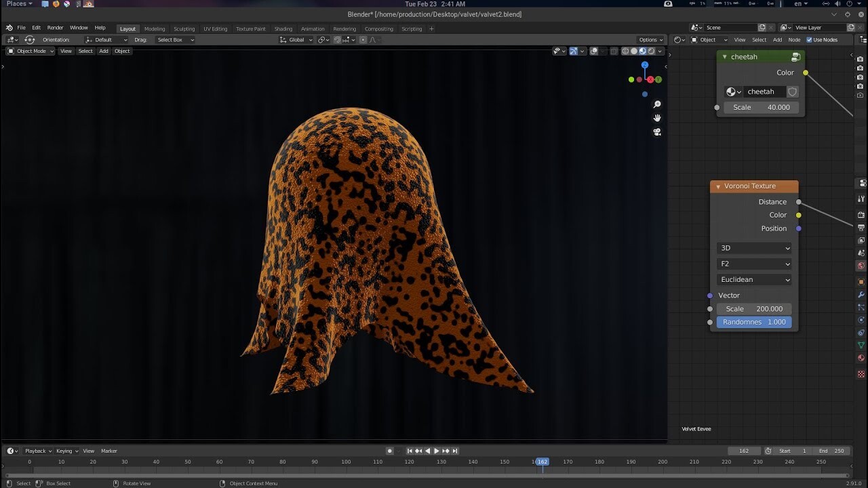The width and height of the screenshot is (868, 488).
Task: Click the current frame field showing 162
Action: (744, 451)
